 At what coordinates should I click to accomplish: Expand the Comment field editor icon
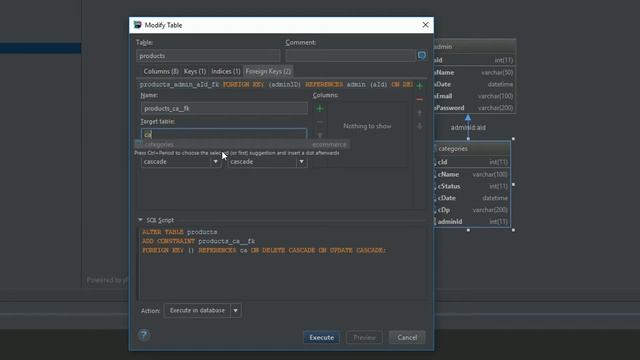[422, 56]
